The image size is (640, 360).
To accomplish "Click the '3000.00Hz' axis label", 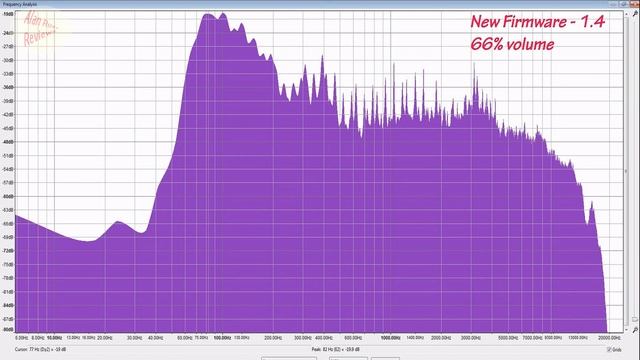I will (471, 338).
